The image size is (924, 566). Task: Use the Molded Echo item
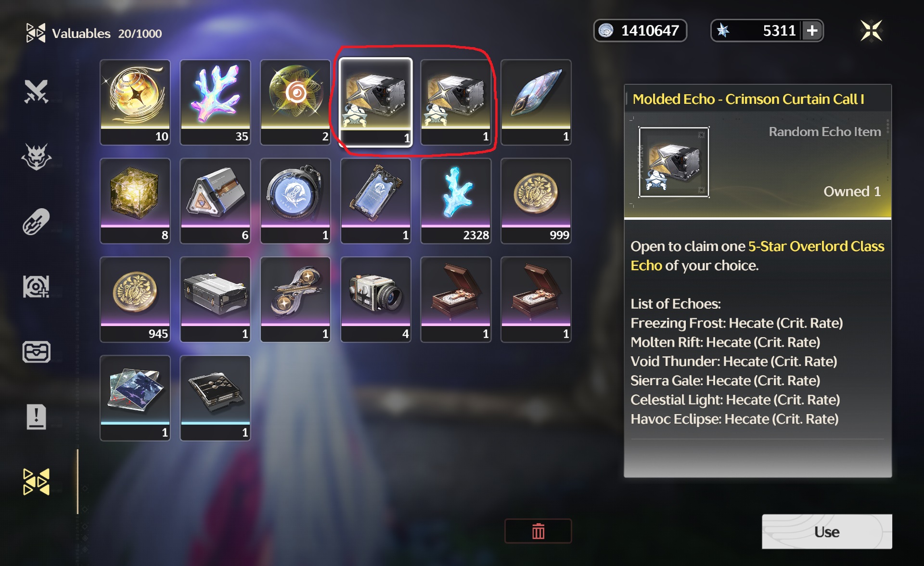tap(827, 531)
